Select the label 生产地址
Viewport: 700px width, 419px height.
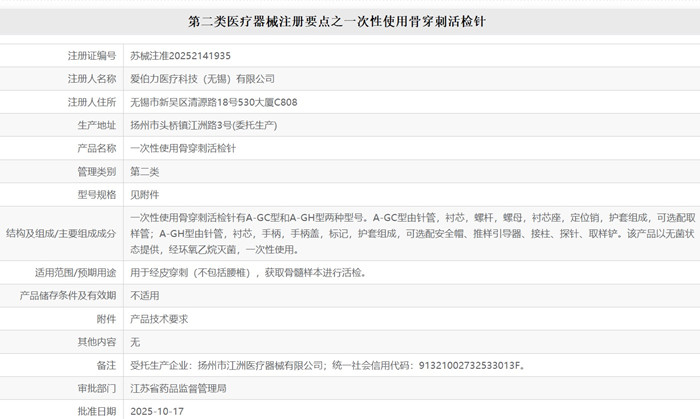[96, 125]
